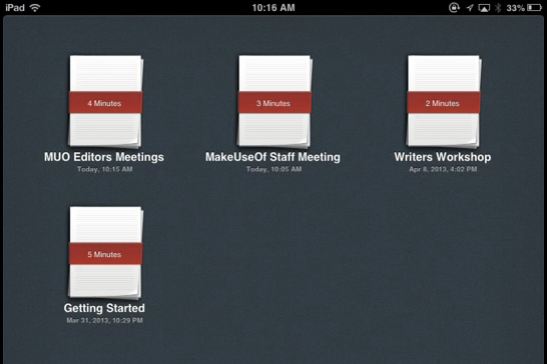The width and height of the screenshot is (547, 364).
Task: Tap the Wi-Fi icon in the status bar
Action: click(35, 7)
